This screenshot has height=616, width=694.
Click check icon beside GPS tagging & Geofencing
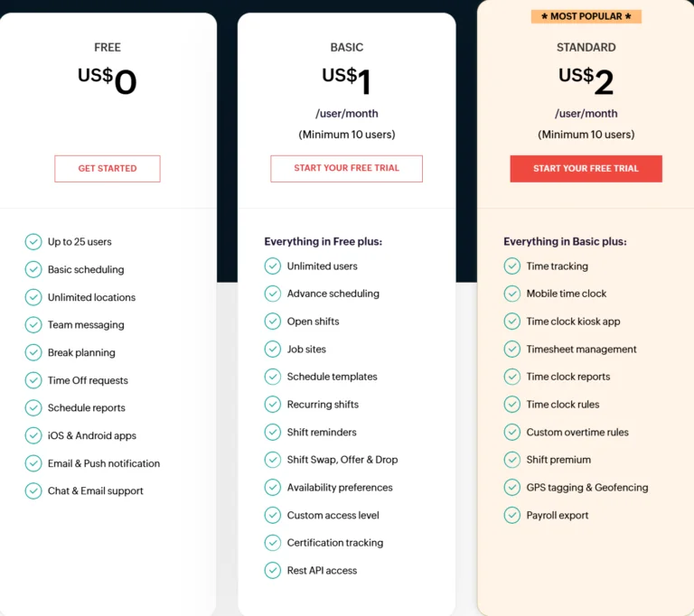click(x=512, y=488)
